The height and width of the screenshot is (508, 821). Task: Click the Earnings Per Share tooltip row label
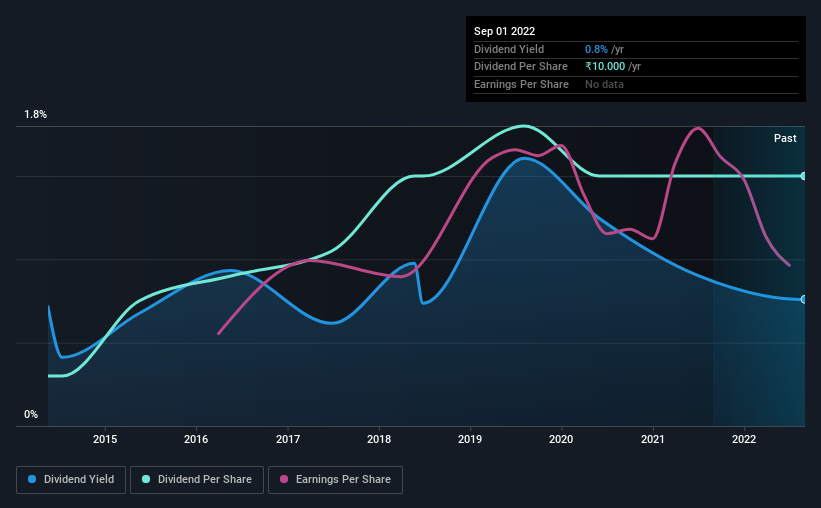tap(521, 84)
